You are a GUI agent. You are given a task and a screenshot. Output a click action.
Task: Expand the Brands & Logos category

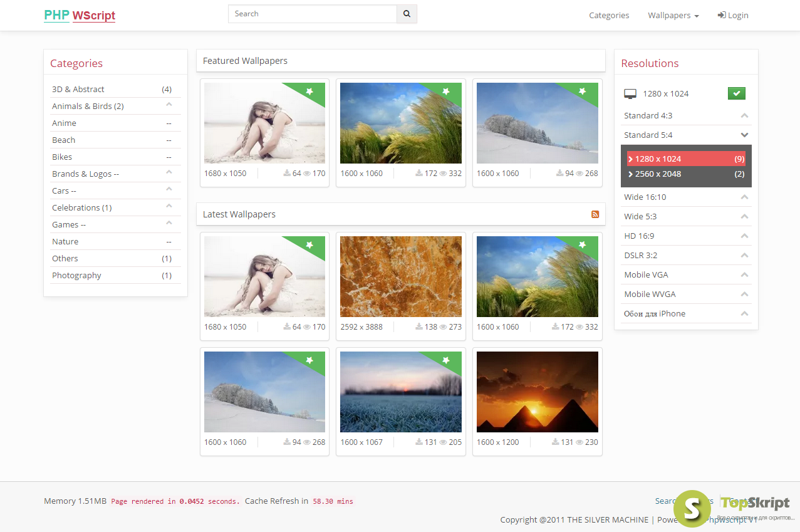(x=169, y=173)
